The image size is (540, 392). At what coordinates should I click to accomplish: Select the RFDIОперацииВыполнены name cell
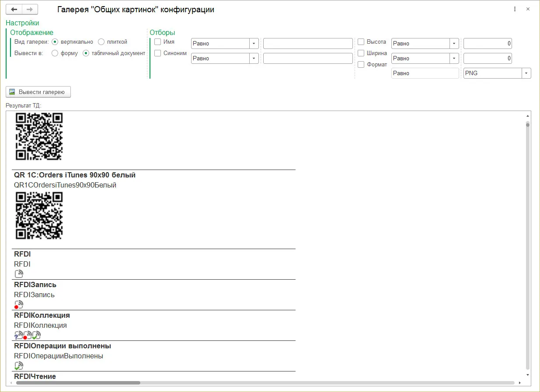click(59, 356)
